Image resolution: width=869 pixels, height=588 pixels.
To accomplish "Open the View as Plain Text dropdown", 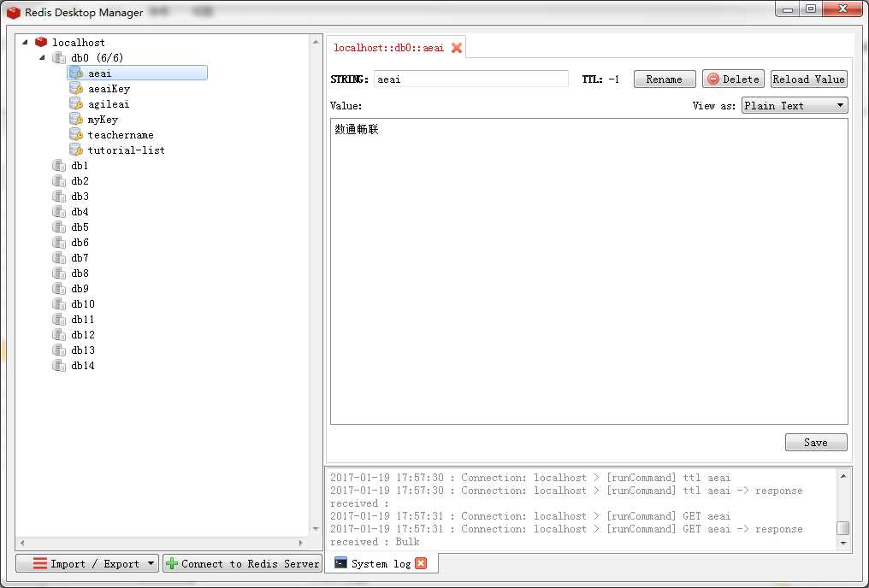I will pos(795,105).
